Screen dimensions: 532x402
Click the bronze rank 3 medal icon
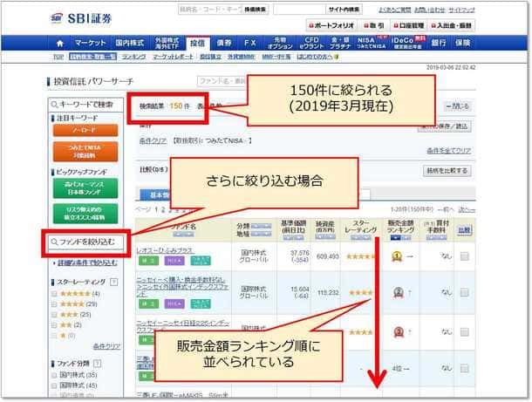click(399, 331)
